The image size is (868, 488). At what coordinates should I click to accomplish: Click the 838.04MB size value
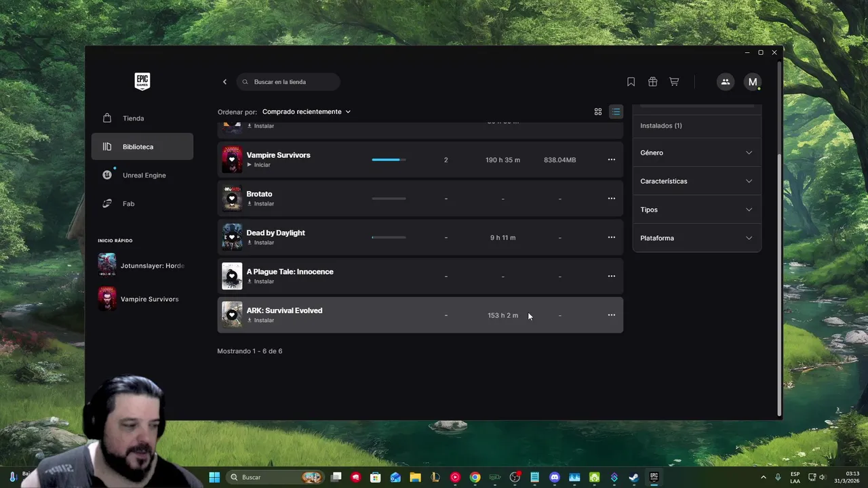tap(559, 160)
